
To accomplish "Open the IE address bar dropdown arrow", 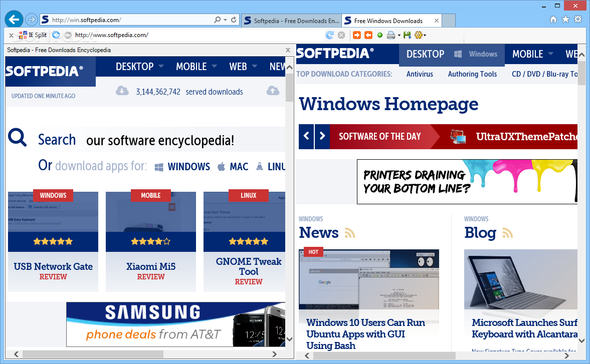I will [226, 20].
